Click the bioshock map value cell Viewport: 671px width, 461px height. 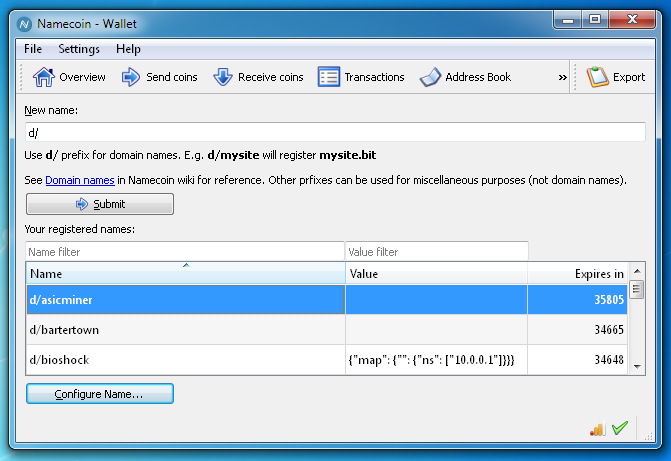436,360
